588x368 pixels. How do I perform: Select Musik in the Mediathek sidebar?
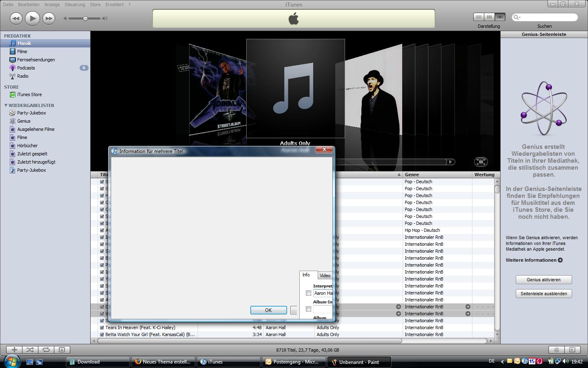click(x=24, y=43)
